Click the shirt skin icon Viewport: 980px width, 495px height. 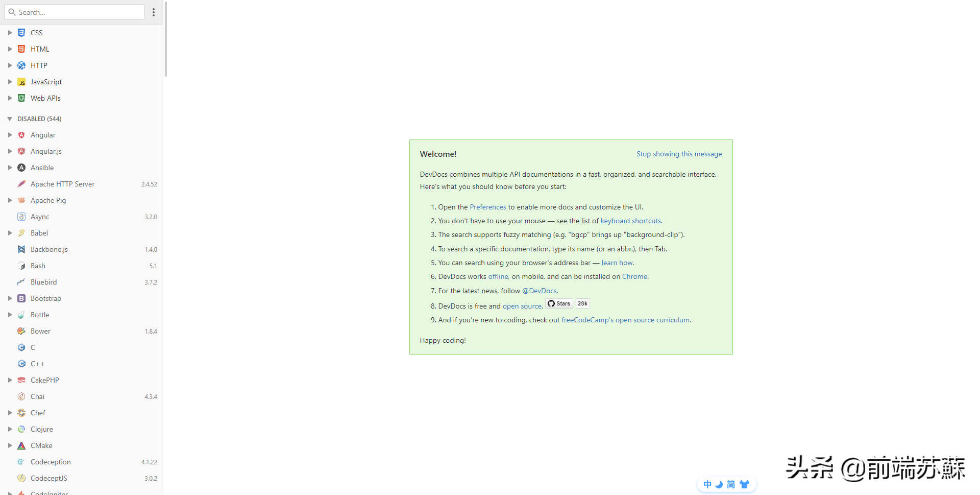(745, 484)
